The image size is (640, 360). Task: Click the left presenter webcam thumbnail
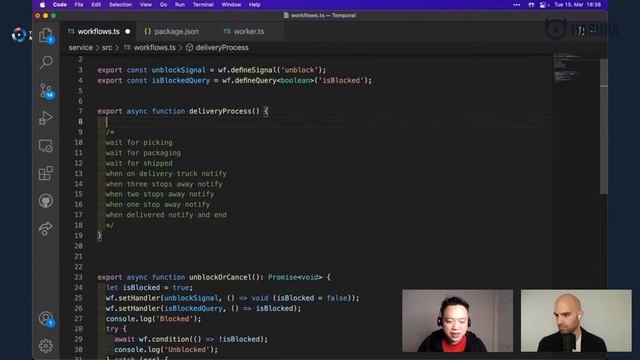click(458, 321)
